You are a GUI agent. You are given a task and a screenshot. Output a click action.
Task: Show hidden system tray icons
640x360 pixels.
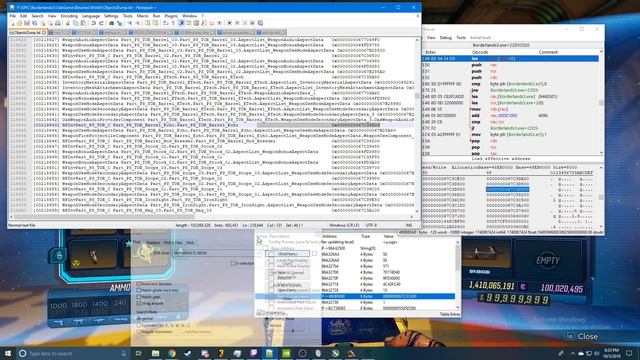coord(572,353)
